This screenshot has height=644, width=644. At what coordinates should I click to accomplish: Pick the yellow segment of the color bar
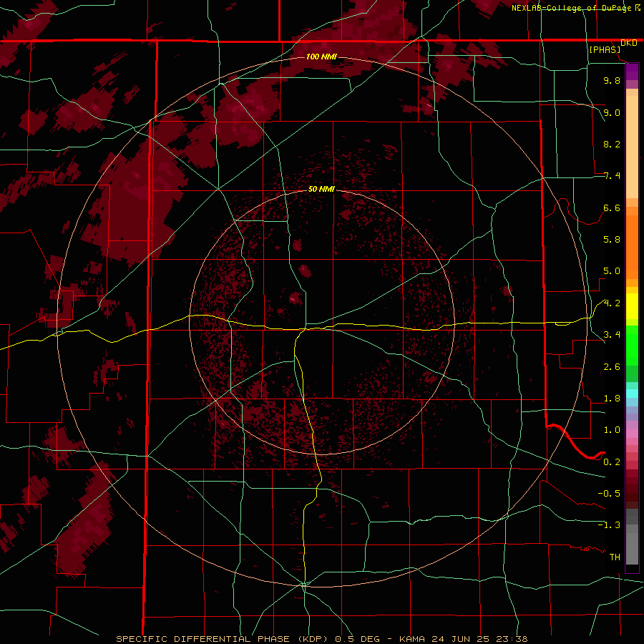[x=632, y=306]
